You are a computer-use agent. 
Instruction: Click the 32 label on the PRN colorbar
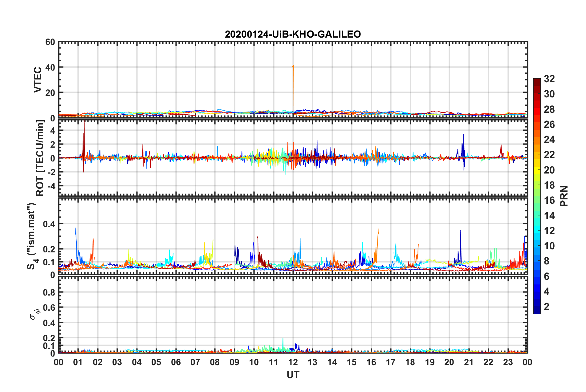tap(549, 79)
